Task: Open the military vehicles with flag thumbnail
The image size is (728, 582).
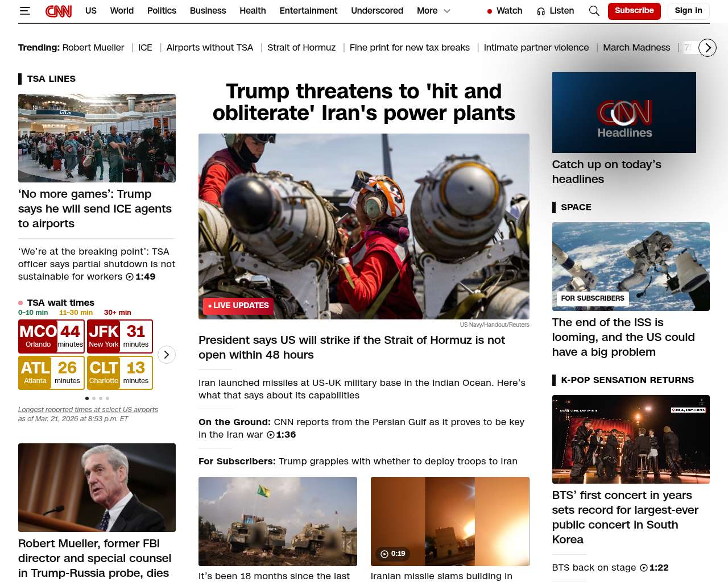Action: tap(278, 521)
